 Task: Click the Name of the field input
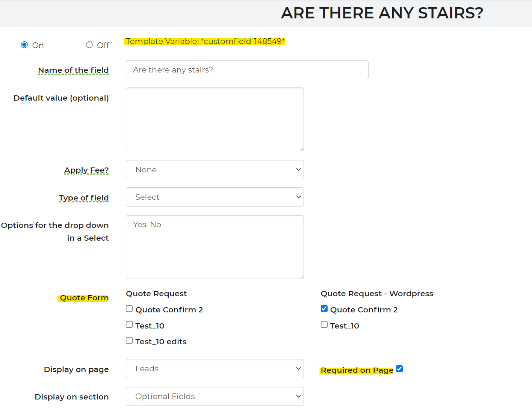point(247,70)
